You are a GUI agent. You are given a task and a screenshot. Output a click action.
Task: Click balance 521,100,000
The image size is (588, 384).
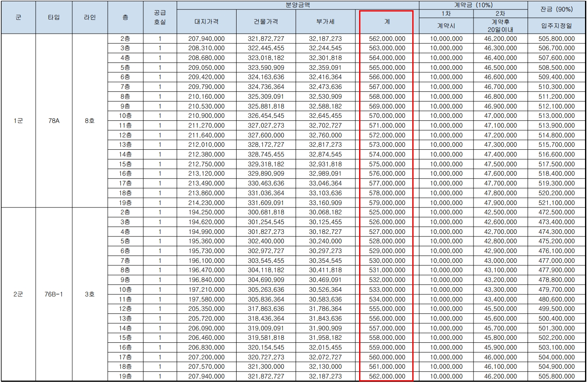coord(557,203)
